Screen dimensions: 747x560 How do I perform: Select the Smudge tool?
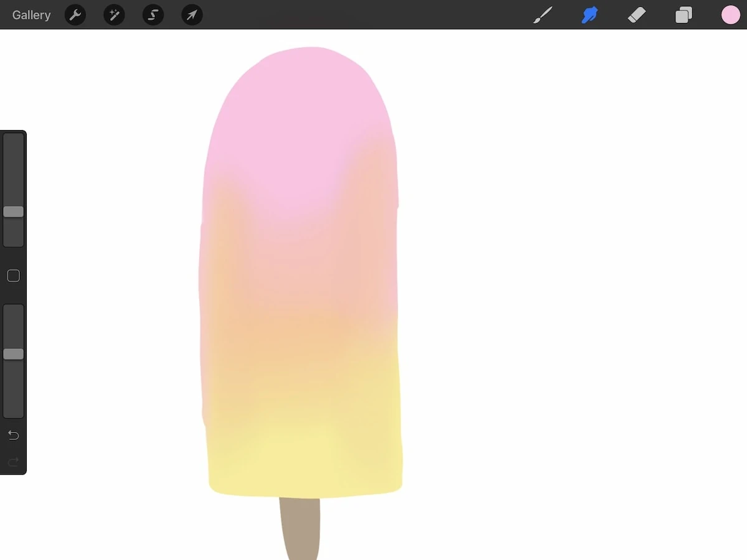tap(590, 15)
